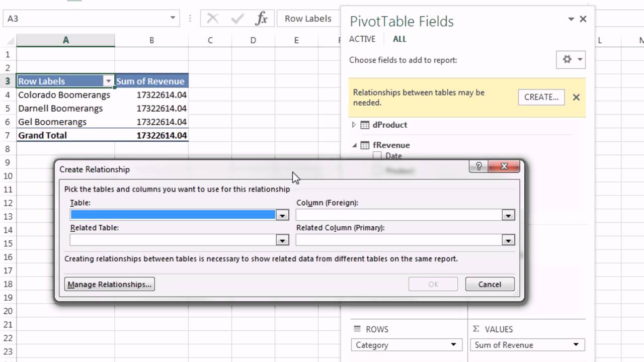
Task: Select the Grand Total label cell
Action: point(65,135)
